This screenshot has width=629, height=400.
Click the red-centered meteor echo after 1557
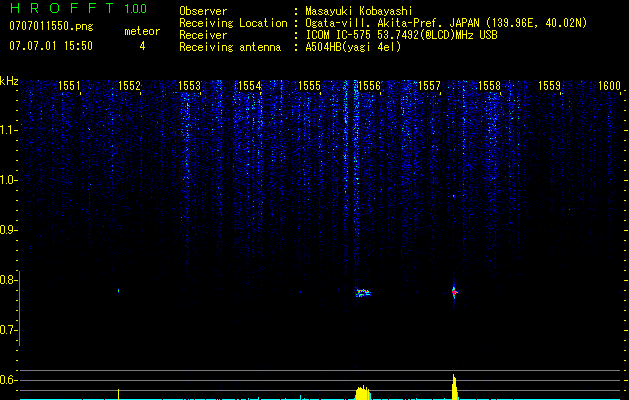(x=454, y=292)
